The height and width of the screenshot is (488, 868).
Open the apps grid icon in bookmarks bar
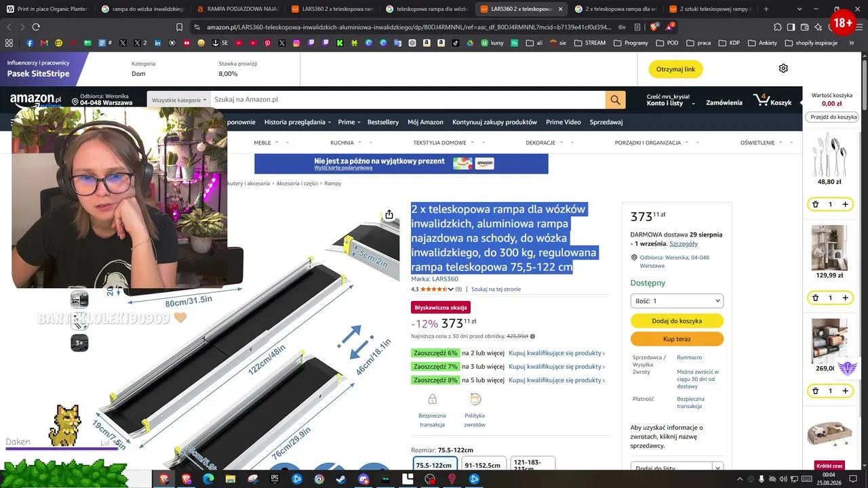pos(9,43)
